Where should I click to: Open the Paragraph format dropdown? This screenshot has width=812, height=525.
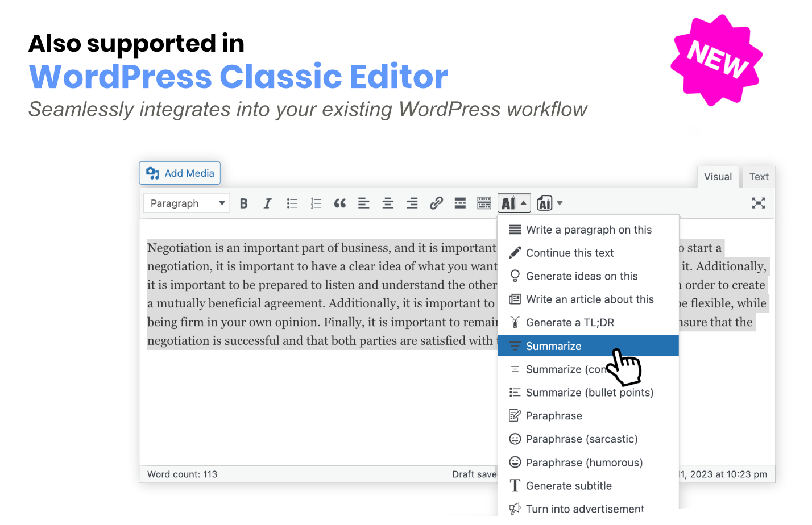pos(187,203)
